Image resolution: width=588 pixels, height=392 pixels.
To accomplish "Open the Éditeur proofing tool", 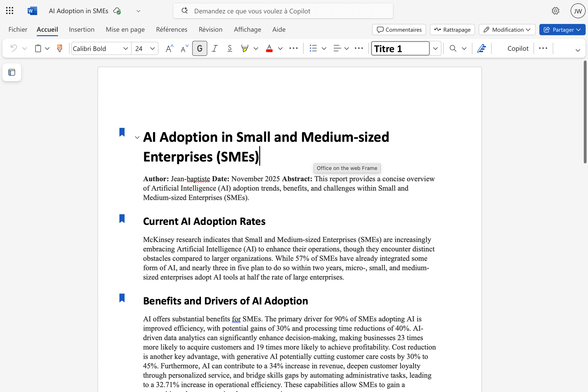I will coord(482,48).
